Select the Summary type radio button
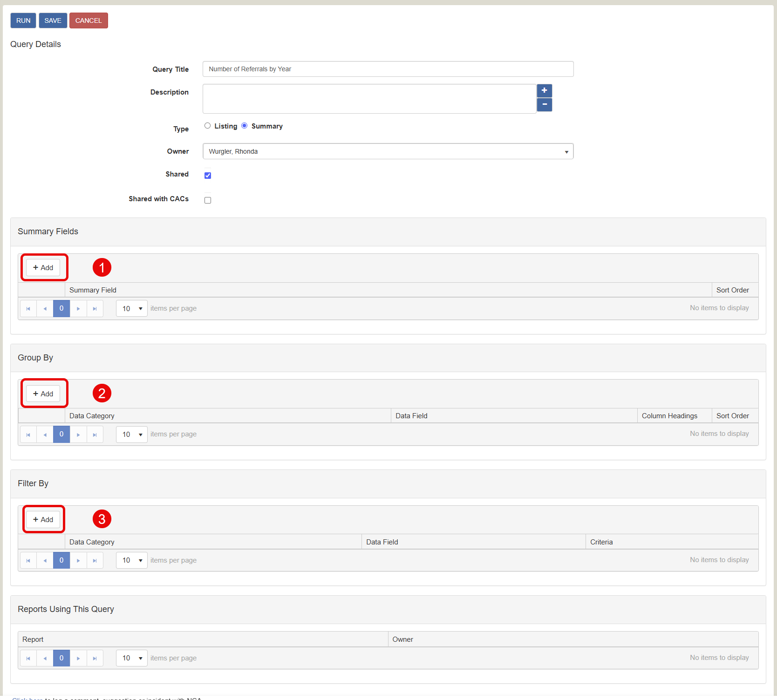 (244, 126)
